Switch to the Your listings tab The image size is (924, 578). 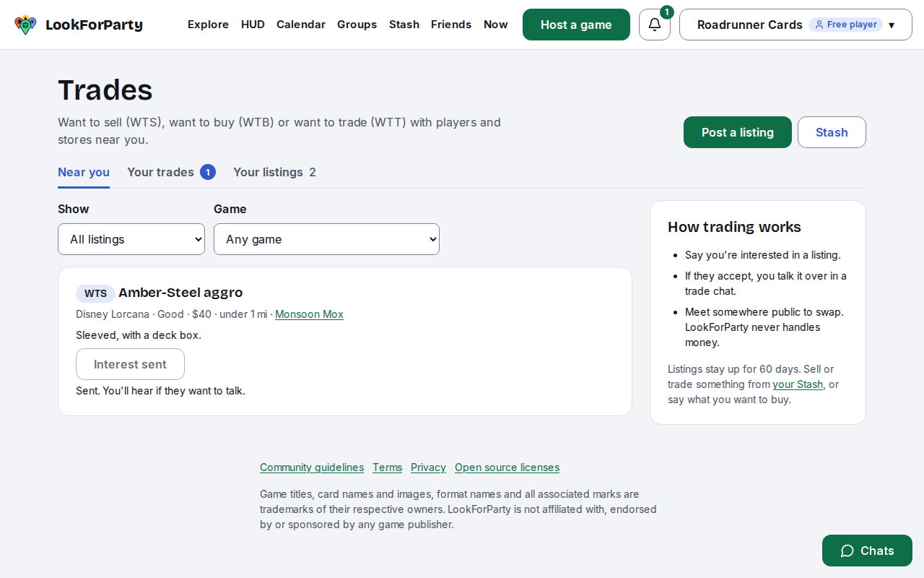click(x=274, y=172)
